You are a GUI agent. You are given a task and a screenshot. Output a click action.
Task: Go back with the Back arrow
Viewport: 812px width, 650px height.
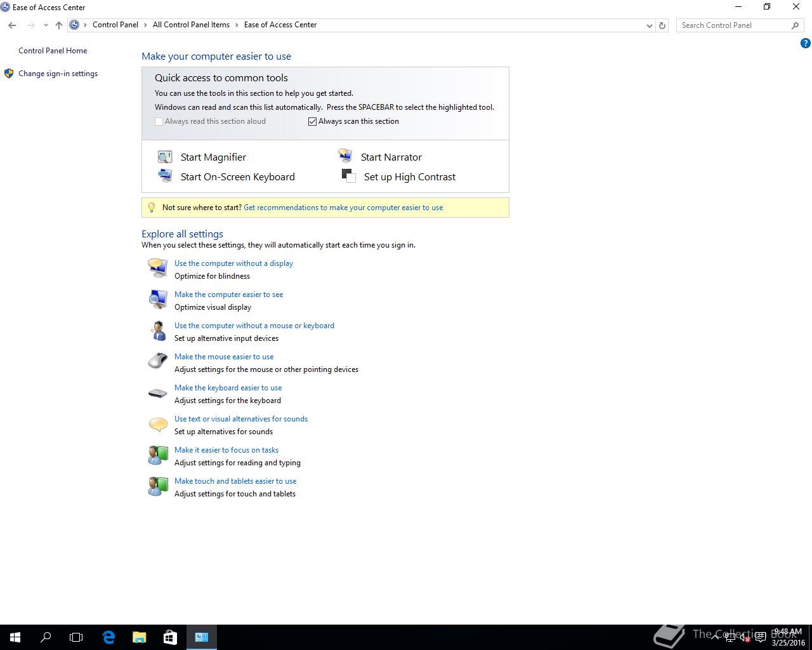point(12,25)
